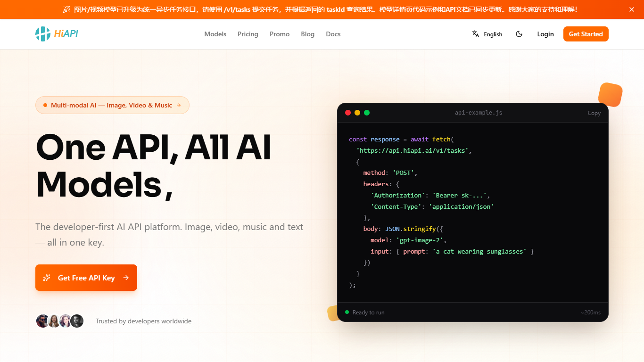Click the Multi-modal AI badge link
Viewport: 644px width, 362px height.
tap(112, 105)
